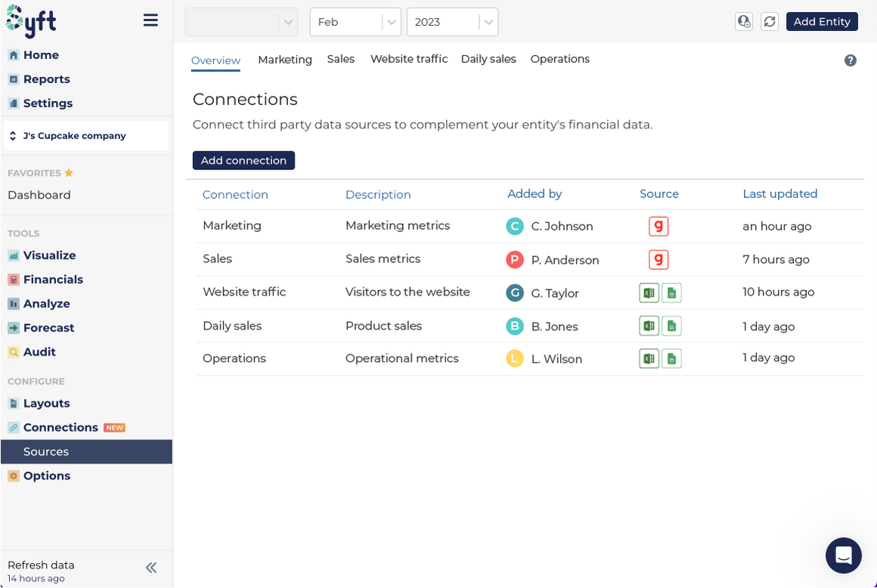This screenshot has height=588, width=877.
Task: Switch to the Daily sales tab
Action: click(x=488, y=59)
